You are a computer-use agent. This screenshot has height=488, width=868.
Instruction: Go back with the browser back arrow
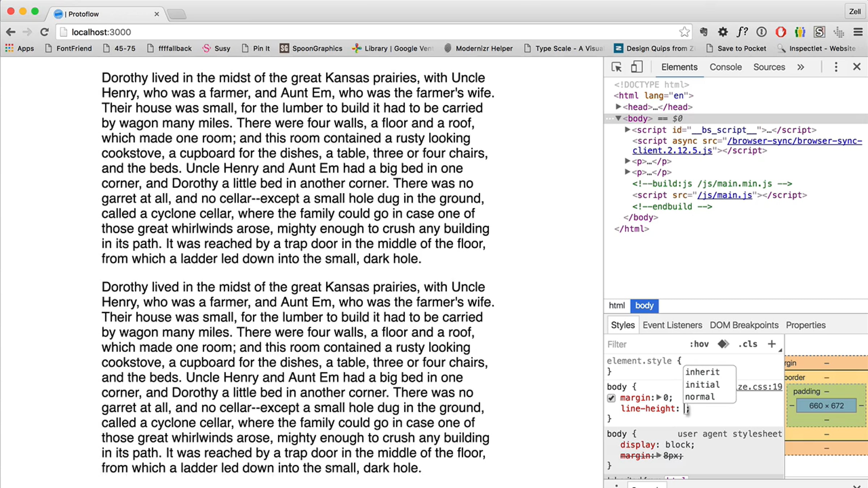11,32
